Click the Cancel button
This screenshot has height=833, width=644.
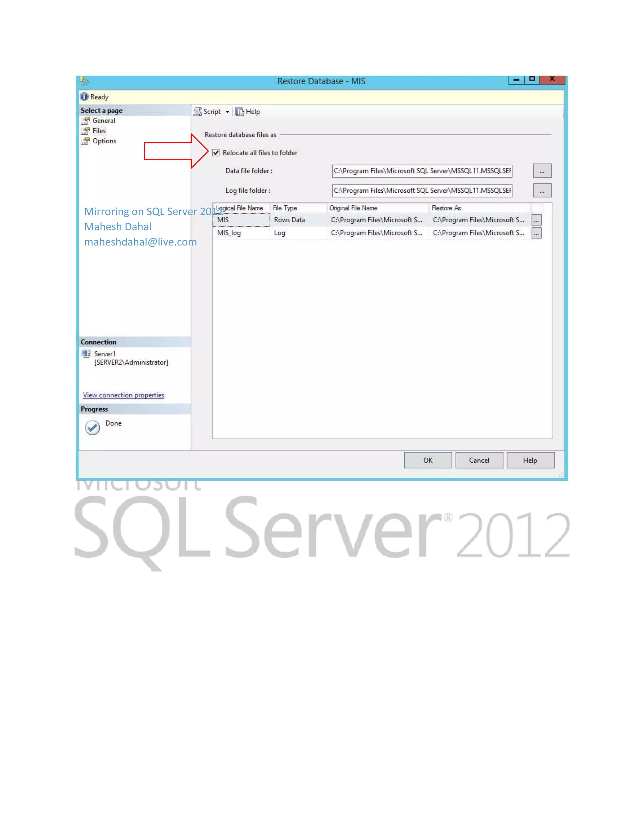pos(479,461)
